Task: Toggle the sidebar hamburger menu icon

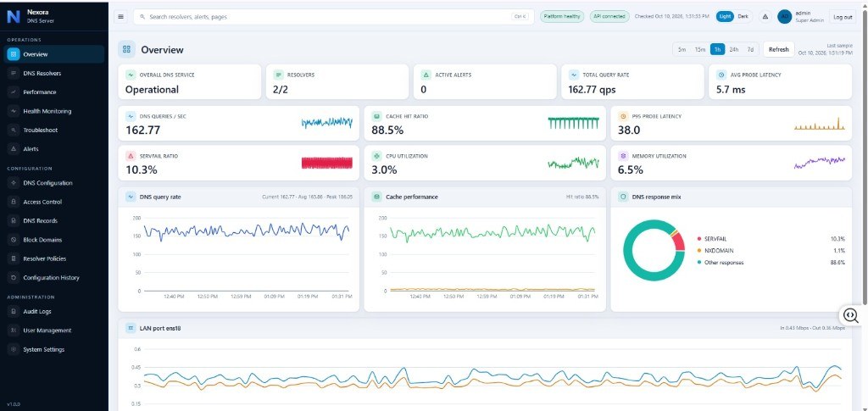Action: point(120,17)
